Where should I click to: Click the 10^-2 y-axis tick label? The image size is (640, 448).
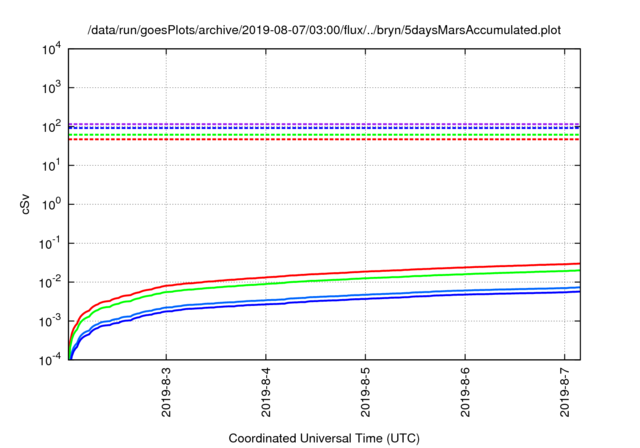click(x=50, y=282)
